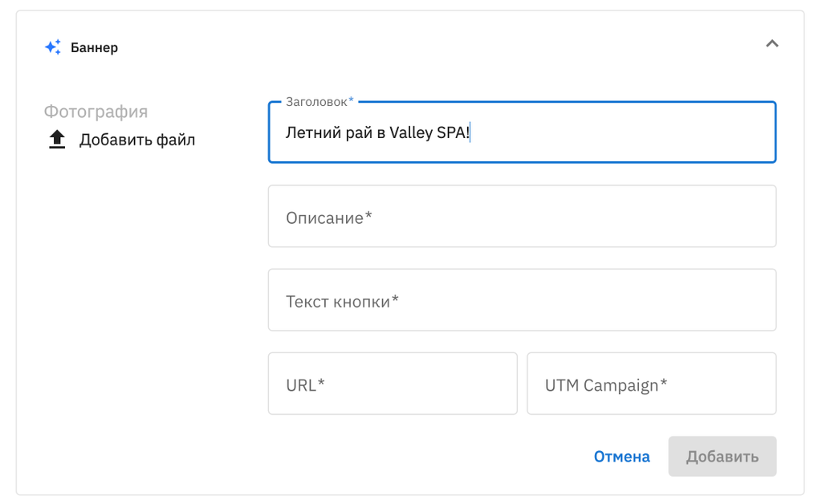The image size is (822, 504).
Task: Open file picker via Добавить файл
Action: click(x=136, y=140)
